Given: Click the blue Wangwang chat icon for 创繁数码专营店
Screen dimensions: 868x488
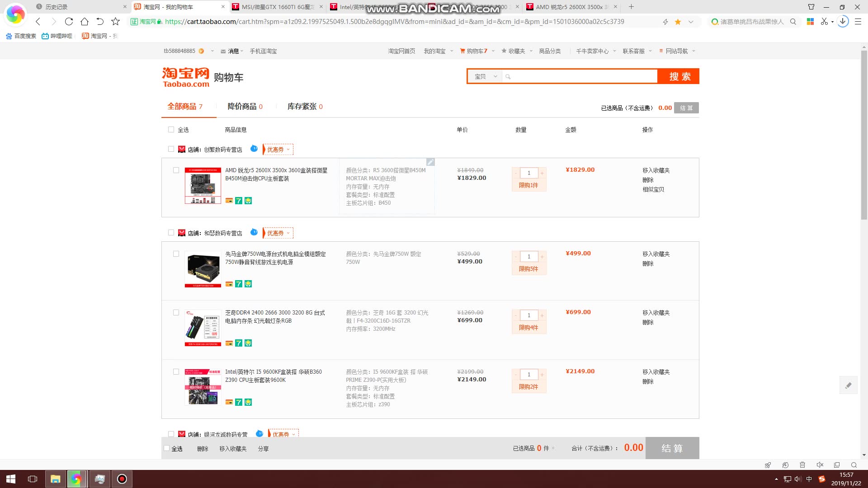Looking at the screenshot, I should click(254, 149).
